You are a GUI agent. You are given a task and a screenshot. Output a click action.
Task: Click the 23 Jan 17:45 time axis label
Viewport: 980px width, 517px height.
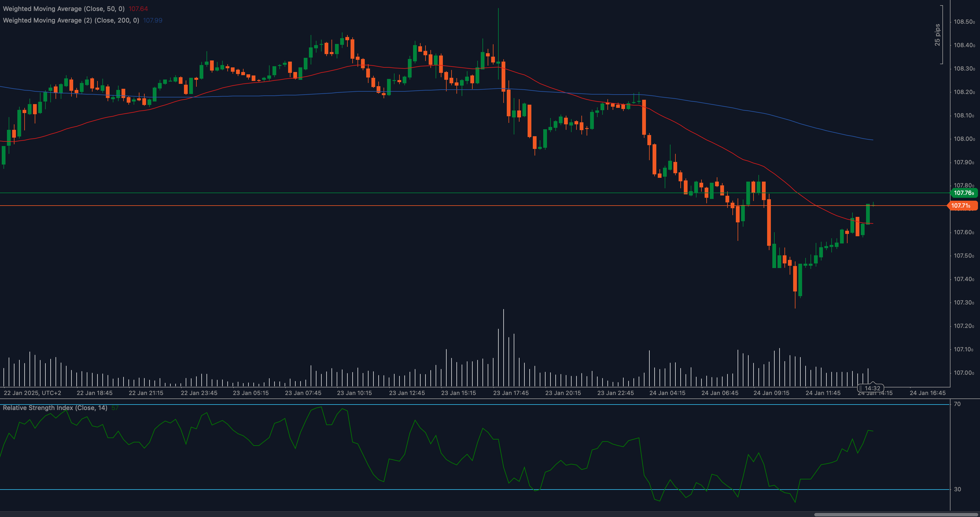coord(511,393)
